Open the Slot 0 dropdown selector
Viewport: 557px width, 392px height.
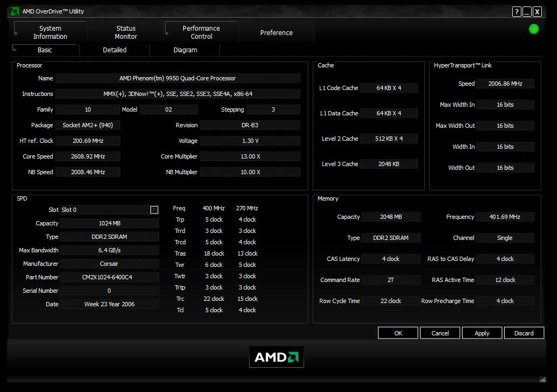point(154,210)
